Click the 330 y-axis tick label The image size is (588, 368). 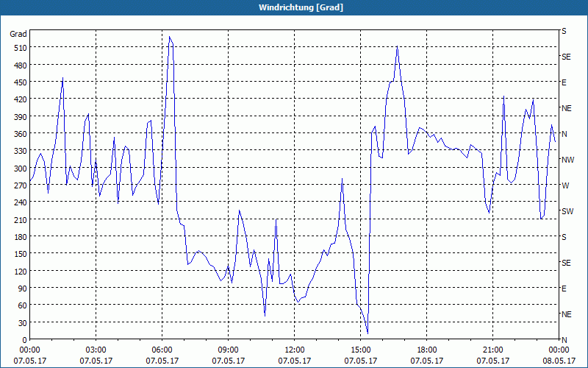[x=20, y=151]
